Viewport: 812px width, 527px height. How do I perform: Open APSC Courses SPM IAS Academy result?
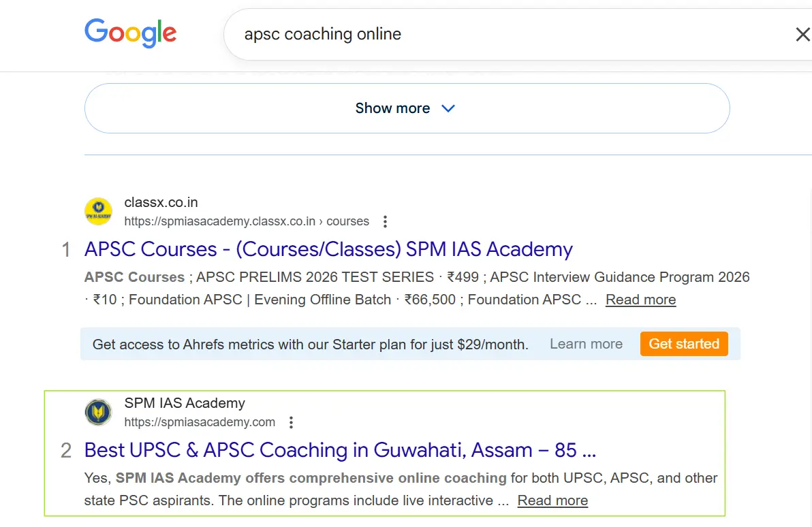328,249
